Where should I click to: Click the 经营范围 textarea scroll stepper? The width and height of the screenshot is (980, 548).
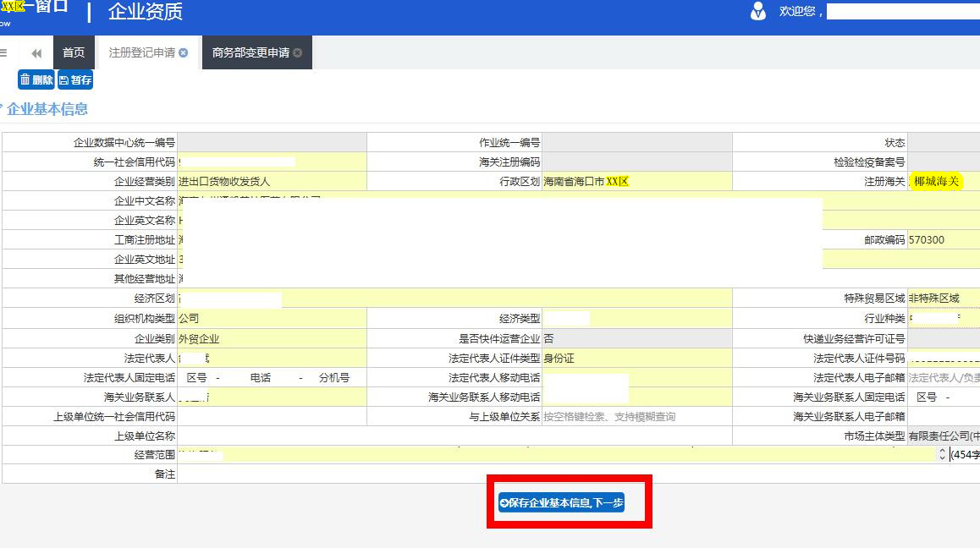942,455
